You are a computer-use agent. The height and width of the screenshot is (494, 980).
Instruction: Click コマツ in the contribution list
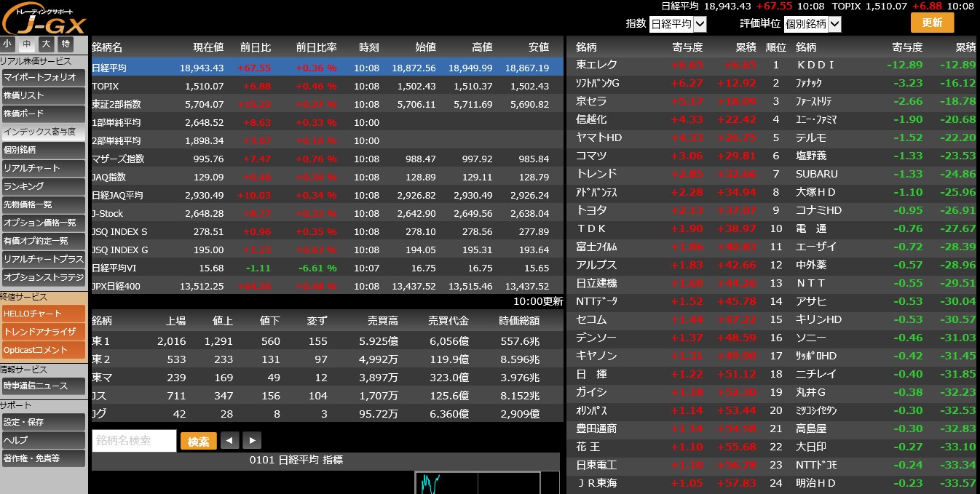coord(591,156)
